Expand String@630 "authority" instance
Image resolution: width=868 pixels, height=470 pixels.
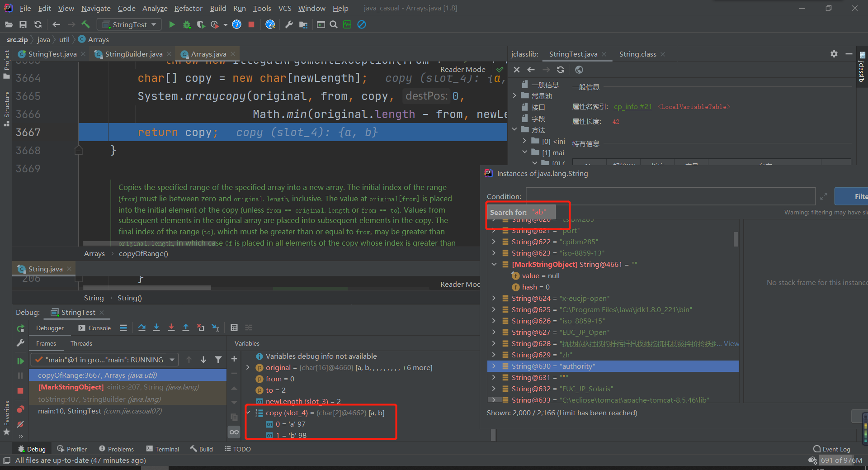pos(494,366)
